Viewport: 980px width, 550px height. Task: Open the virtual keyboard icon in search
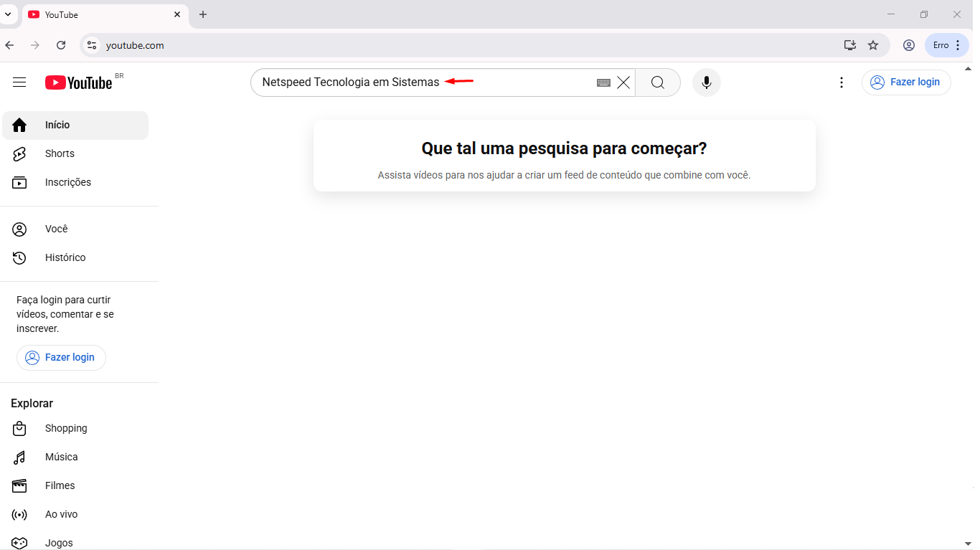[603, 82]
